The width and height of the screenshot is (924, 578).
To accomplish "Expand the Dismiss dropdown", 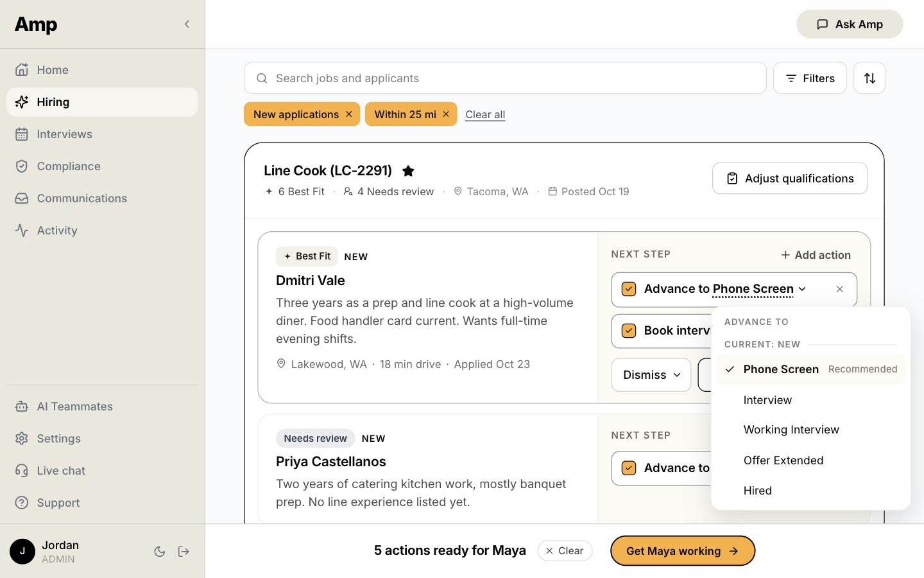I will pyautogui.click(x=651, y=375).
